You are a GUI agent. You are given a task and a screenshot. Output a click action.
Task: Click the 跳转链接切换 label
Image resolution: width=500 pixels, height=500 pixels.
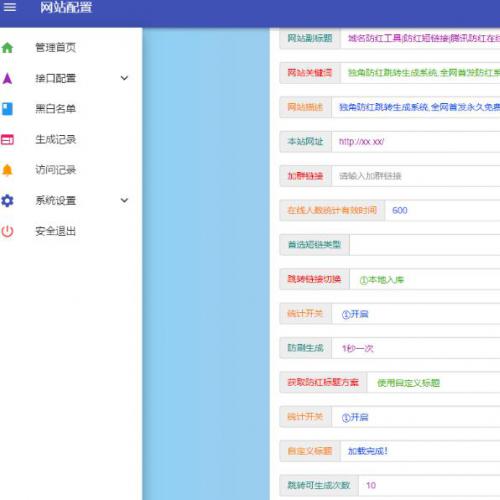coord(314,279)
